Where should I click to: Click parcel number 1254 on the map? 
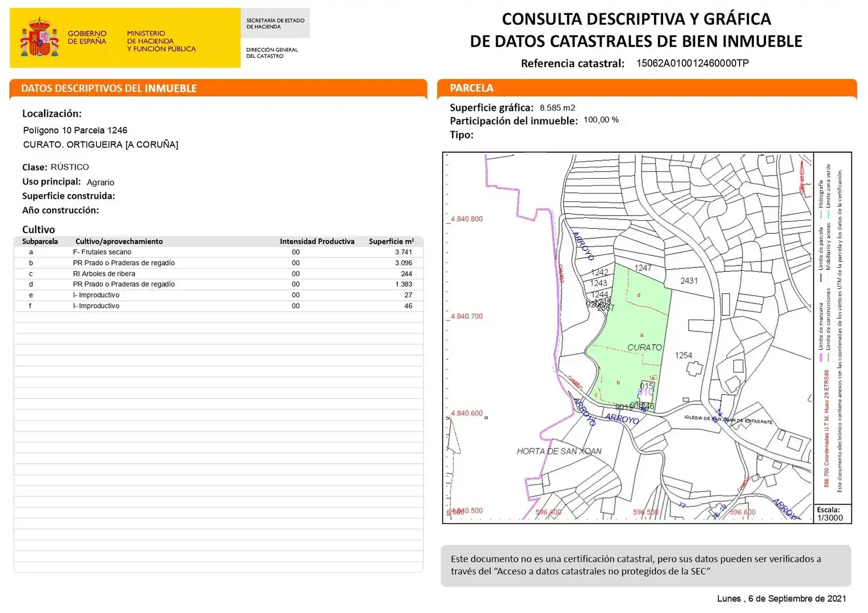684,355
